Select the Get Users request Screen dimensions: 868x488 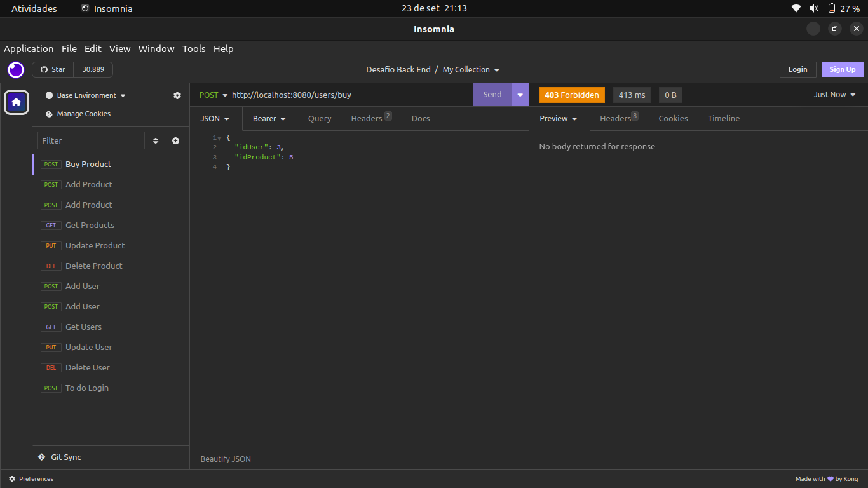111,327
